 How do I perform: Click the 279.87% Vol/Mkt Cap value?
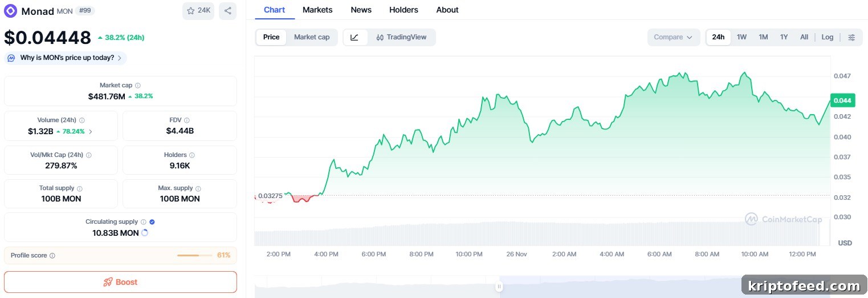61,166
